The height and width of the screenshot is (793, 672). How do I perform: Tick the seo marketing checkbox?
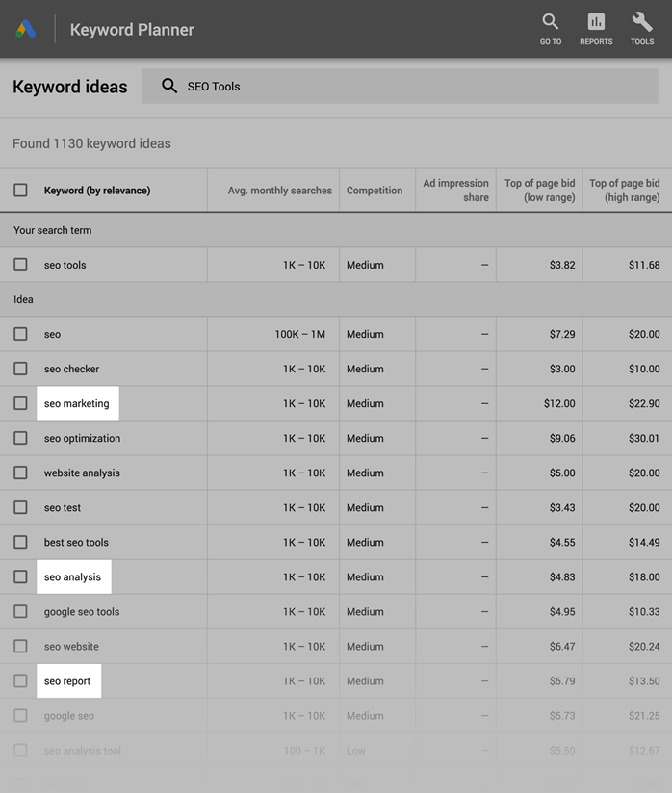(21, 403)
